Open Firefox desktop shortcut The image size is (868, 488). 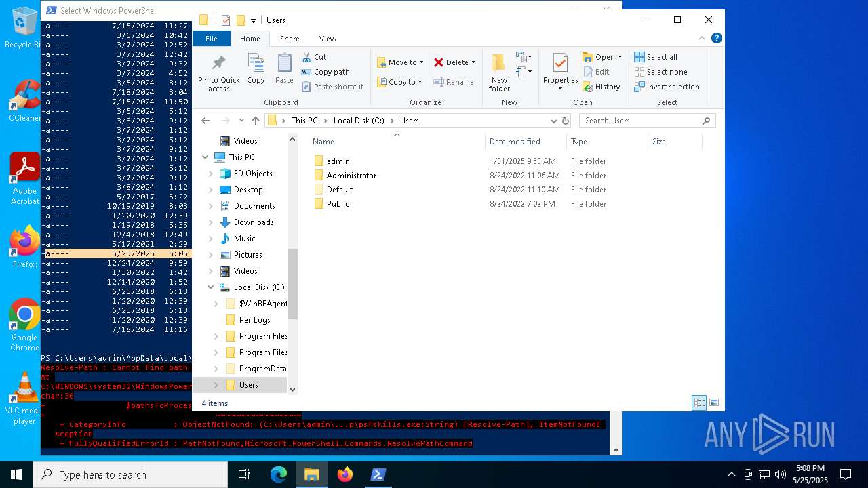tap(24, 247)
